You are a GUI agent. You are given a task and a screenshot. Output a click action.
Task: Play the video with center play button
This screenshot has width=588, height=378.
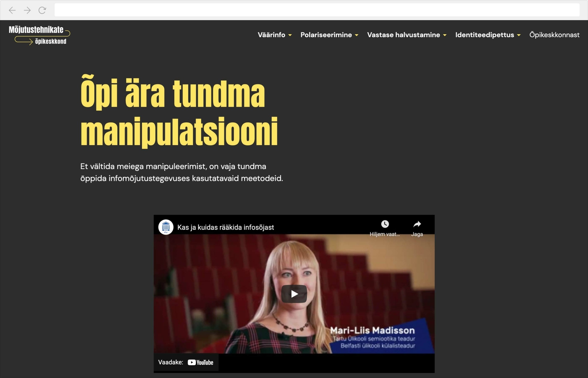pyautogui.click(x=294, y=294)
